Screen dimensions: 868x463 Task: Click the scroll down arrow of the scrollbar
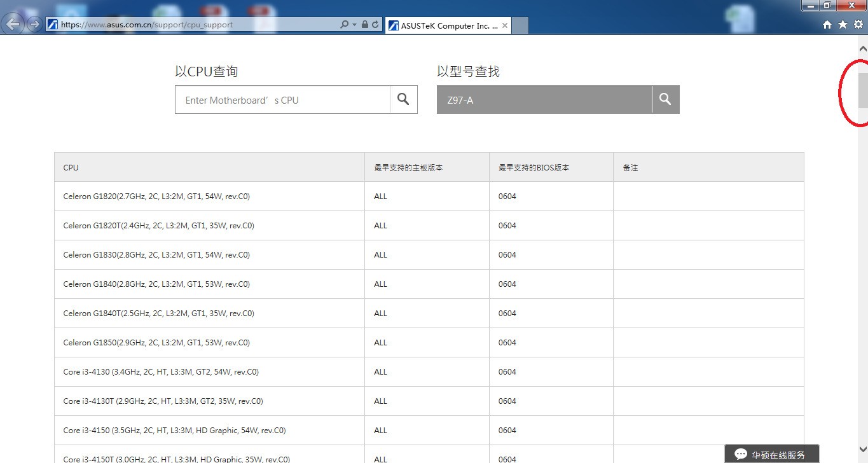pyautogui.click(x=863, y=449)
